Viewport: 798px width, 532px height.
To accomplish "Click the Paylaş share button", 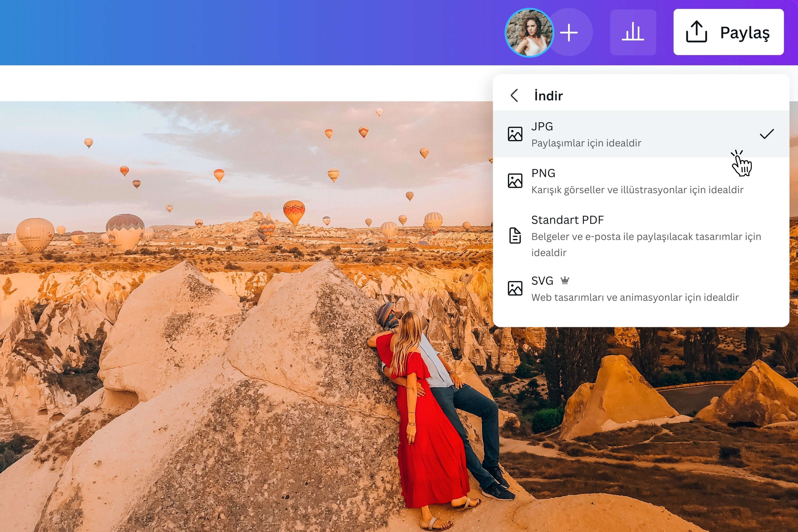I will [x=728, y=32].
